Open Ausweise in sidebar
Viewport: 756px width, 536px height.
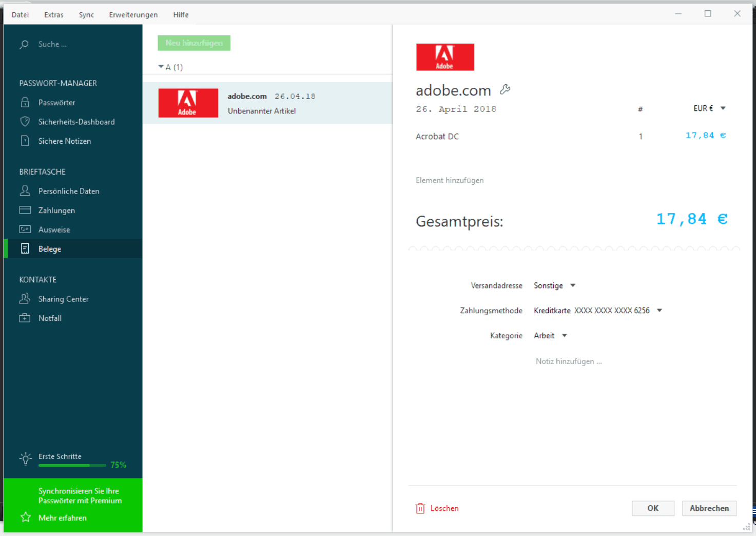coord(73,229)
